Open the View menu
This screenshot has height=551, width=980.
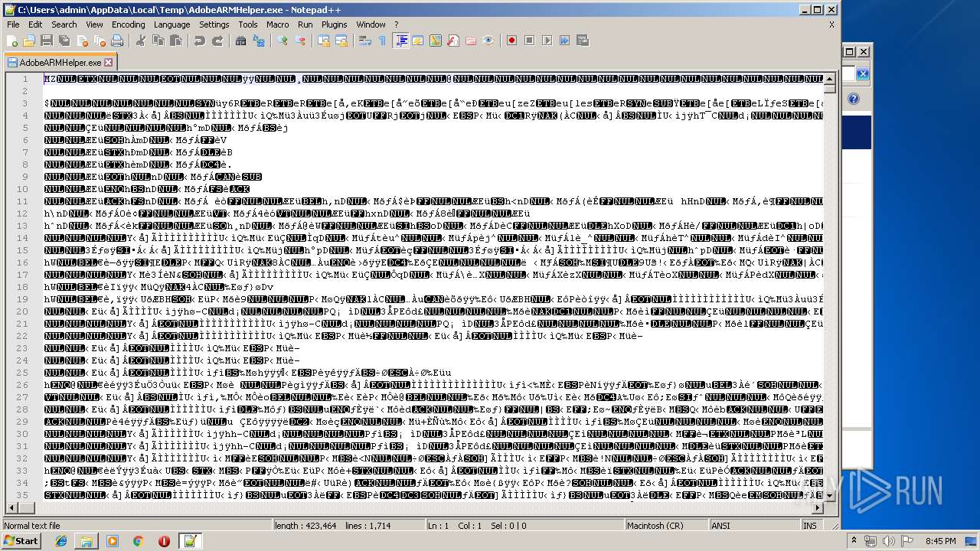tap(94, 24)
